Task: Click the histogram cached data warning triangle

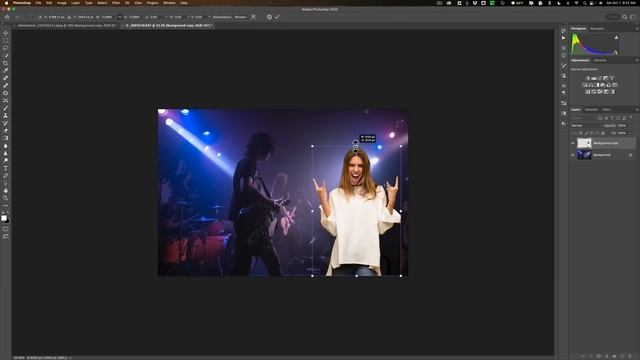Action: tap(616, 38)
